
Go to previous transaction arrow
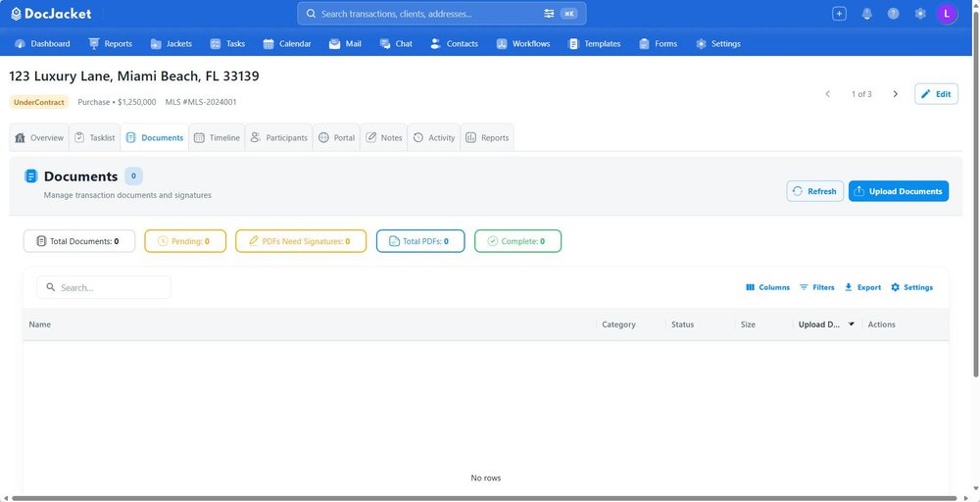pyautogui.click(x=827, y=94)
